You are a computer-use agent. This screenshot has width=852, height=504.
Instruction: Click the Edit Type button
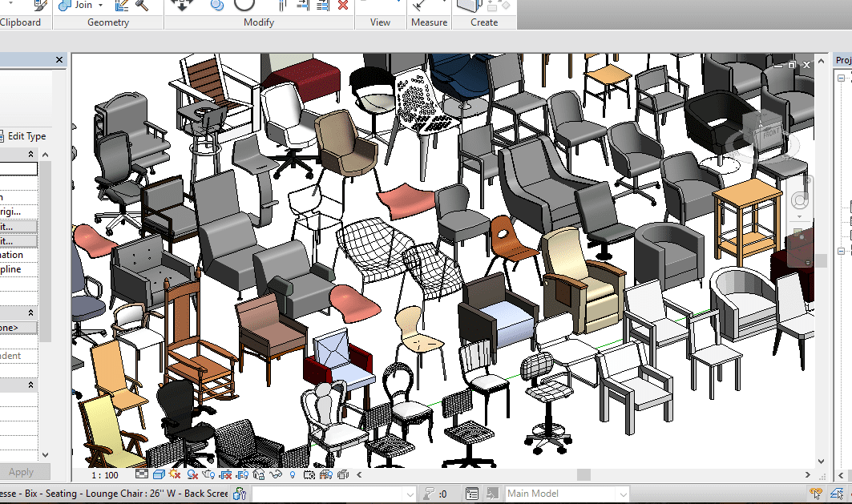(26, 136)
